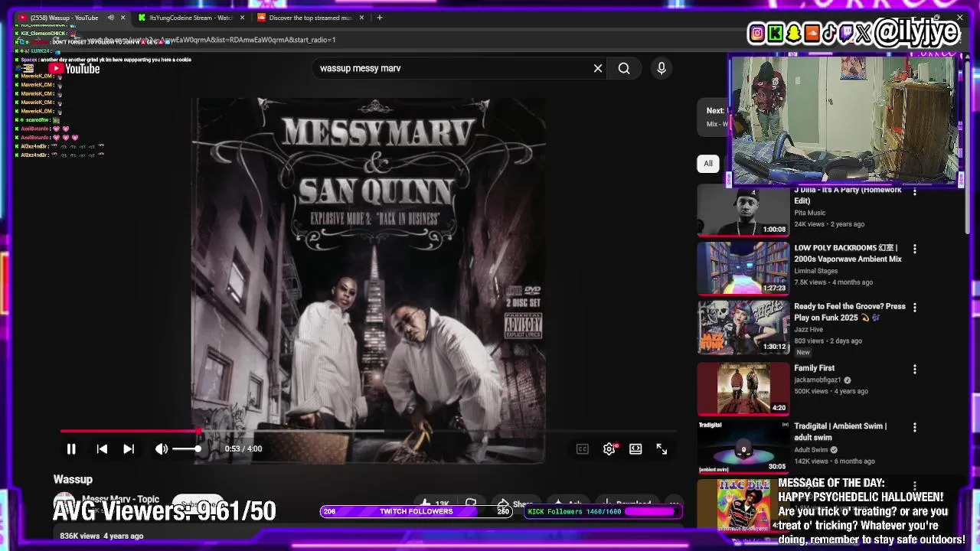
Task: Open the jackamobfigaz1 channel link
Action: tap(817, 380)
